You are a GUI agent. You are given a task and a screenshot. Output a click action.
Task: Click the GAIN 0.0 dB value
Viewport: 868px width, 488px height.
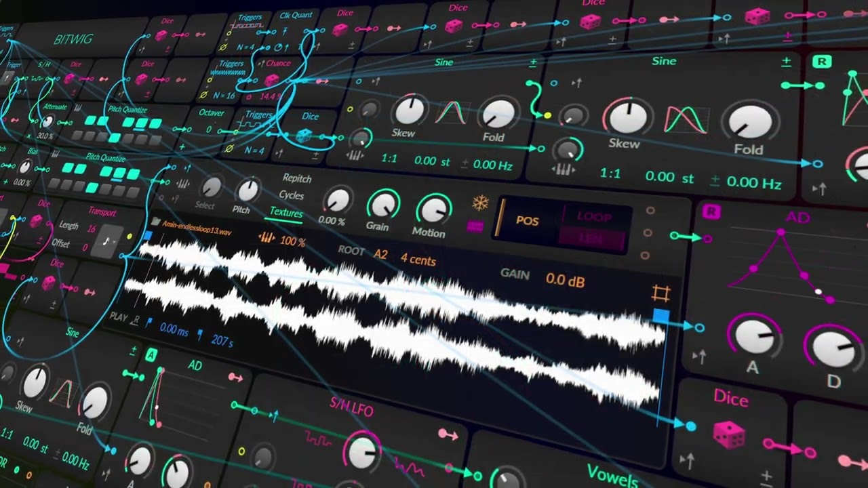[x=565, y=279]
